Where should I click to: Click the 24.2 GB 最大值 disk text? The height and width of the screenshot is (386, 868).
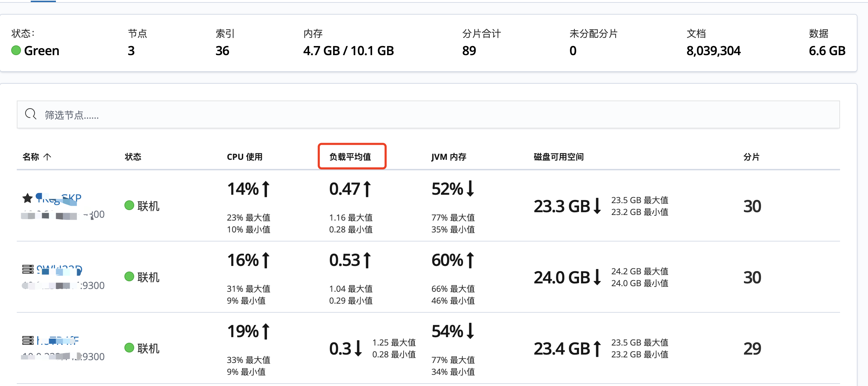click(639, 272)
